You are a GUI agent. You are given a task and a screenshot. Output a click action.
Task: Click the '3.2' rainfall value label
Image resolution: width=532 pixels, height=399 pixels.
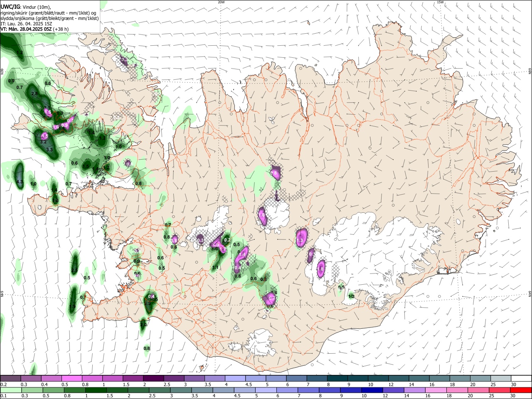[43, 142]
